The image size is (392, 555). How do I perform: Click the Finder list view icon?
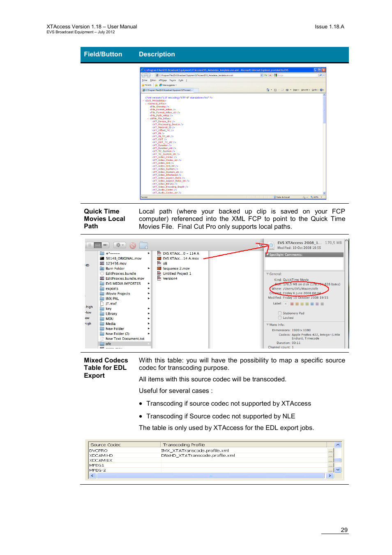point(90,245)
